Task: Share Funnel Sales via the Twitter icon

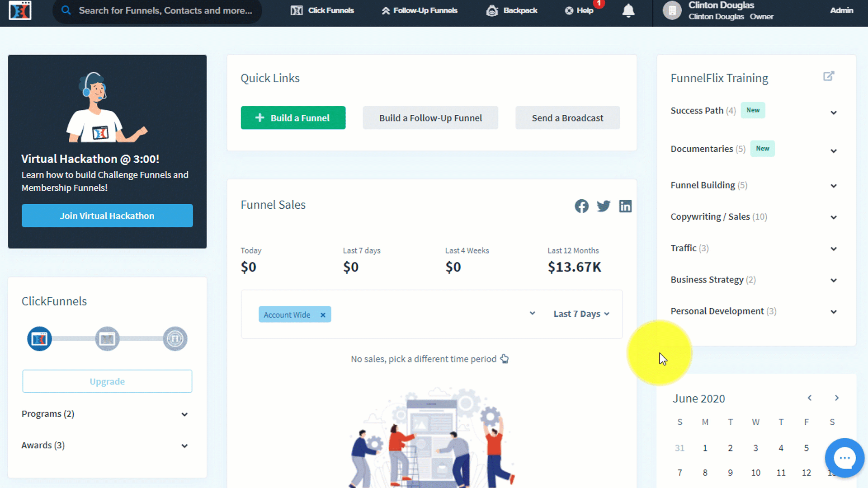Action: click(x=604, y=206)
